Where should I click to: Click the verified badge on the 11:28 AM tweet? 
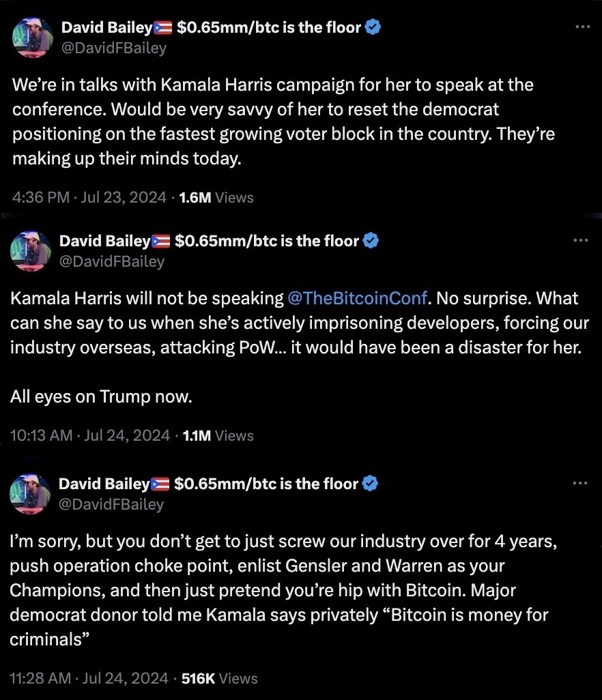(x=370, y=484)
